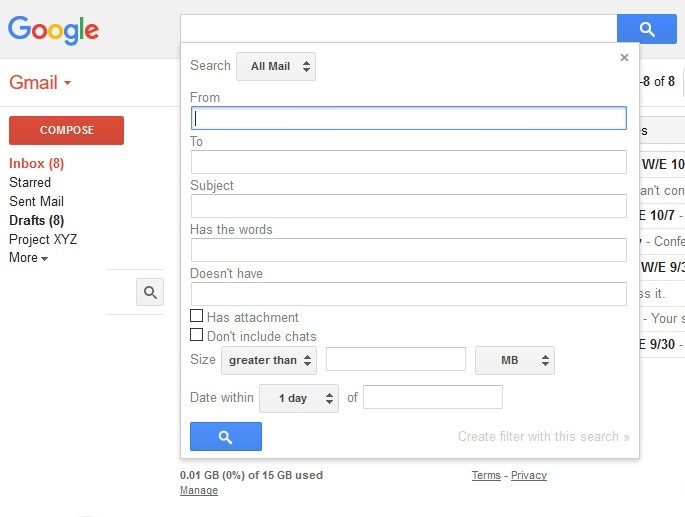Open the 'greater than' size dropdown

click(x=269, y=360)
